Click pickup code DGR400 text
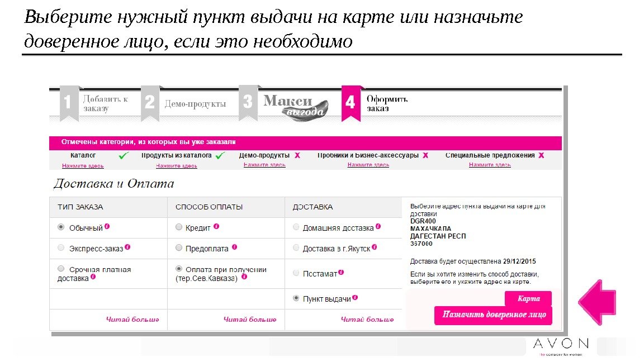644x362 pixels. coord(423,221)
